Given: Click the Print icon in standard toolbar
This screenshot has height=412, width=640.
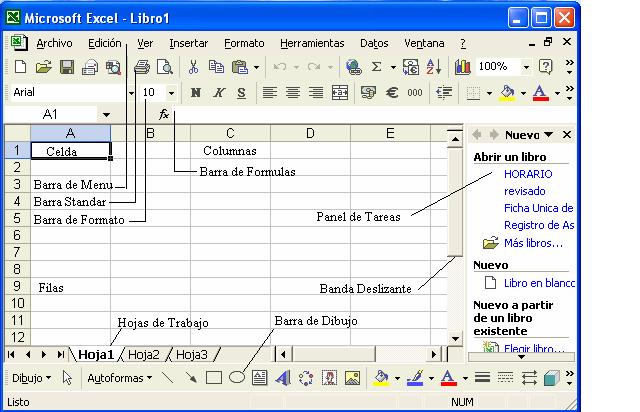Looking at the screenshot, I should [x=142, y=67].
